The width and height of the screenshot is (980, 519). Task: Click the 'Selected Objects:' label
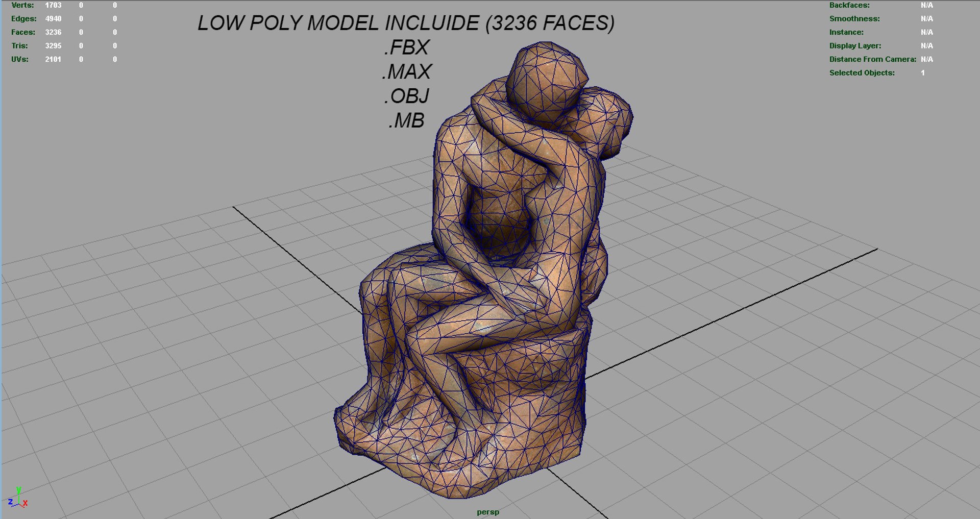[x=862, y=73]
